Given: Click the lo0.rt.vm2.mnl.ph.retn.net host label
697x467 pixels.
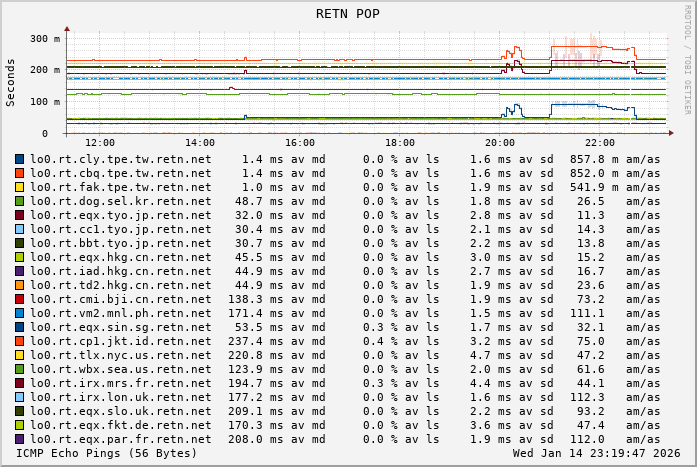Looking at the screenshot, I should pos(121,313).
